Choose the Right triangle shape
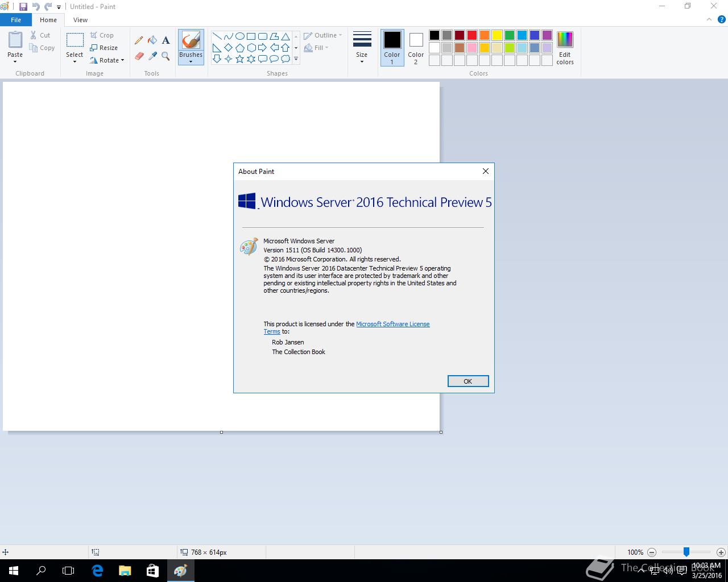The image size is (728, 582). tap(217, 47)
